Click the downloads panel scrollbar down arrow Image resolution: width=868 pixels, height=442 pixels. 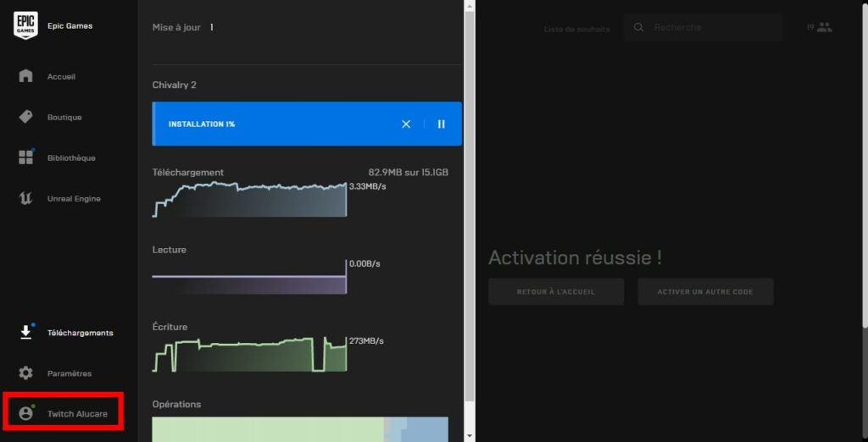pyautogui.click(x=470, y=435)
